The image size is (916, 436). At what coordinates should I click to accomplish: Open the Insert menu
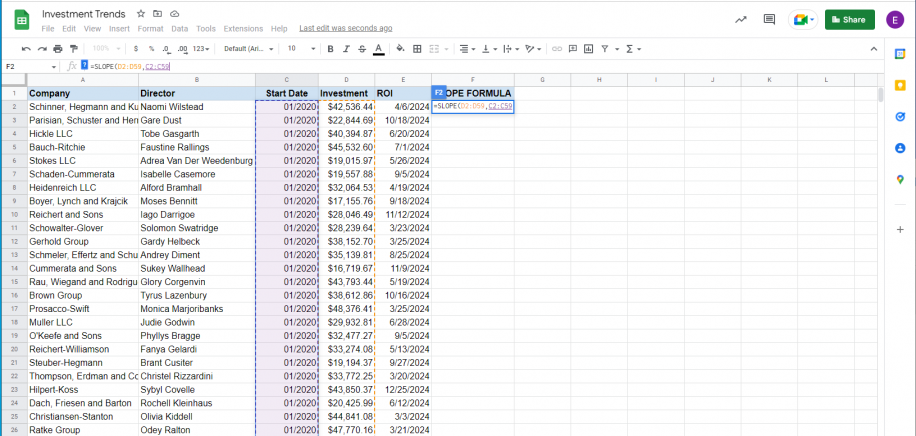click(x=119, y=28)
